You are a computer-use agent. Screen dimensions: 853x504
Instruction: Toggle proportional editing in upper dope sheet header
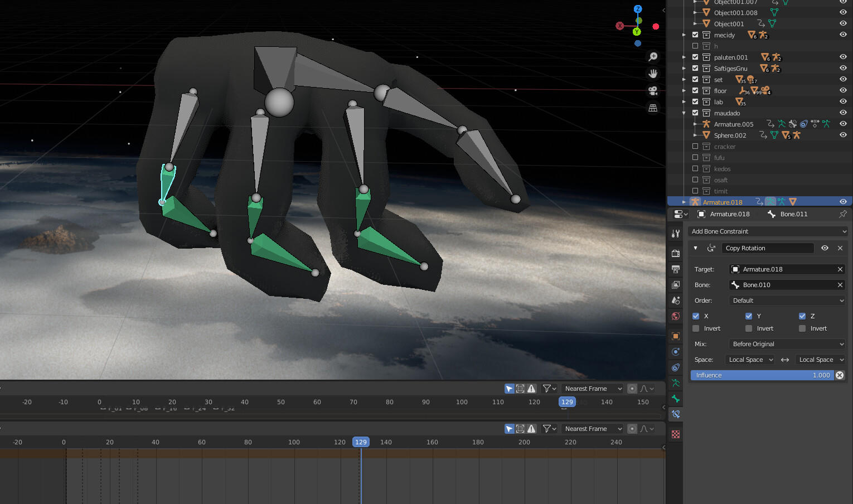click(x=632, y=389)
